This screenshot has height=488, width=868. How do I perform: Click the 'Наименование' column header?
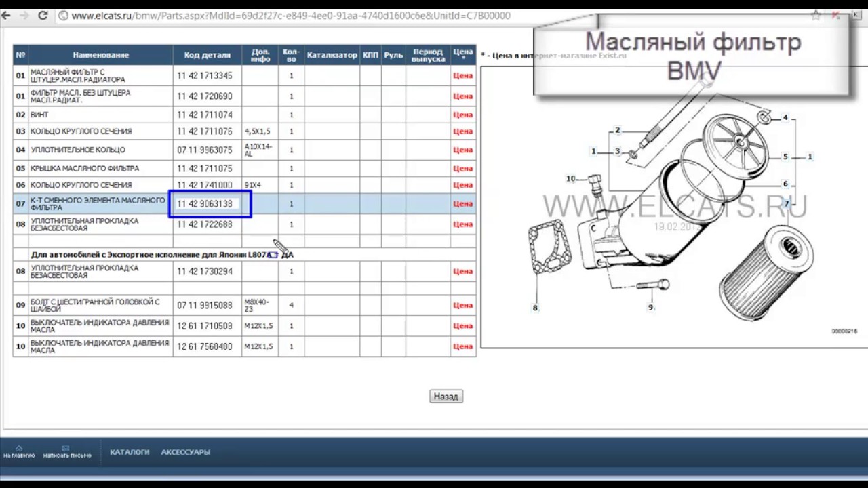pyautogui.click(x=100, y=55)
